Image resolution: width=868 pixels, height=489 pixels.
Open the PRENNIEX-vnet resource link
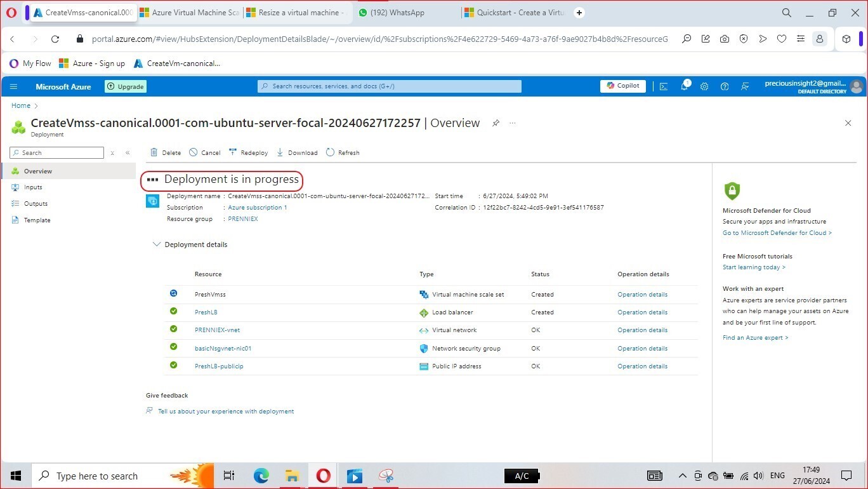(217, 330)
